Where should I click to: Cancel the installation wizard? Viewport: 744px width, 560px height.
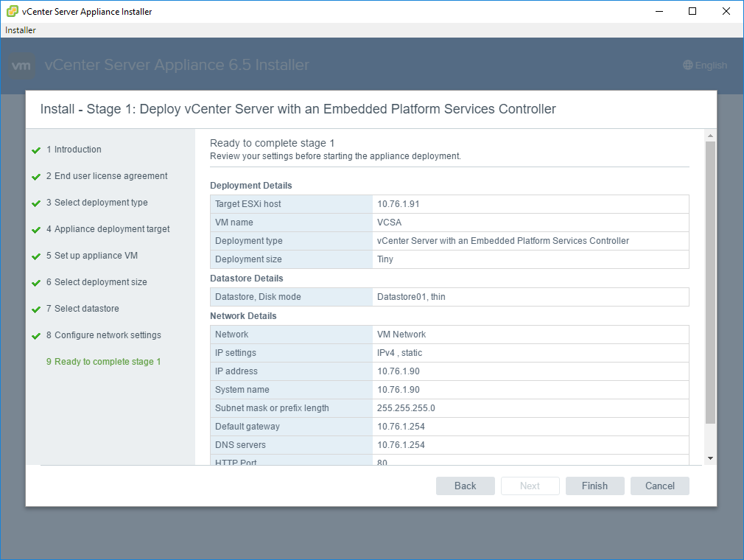click(x=659, y=486)
